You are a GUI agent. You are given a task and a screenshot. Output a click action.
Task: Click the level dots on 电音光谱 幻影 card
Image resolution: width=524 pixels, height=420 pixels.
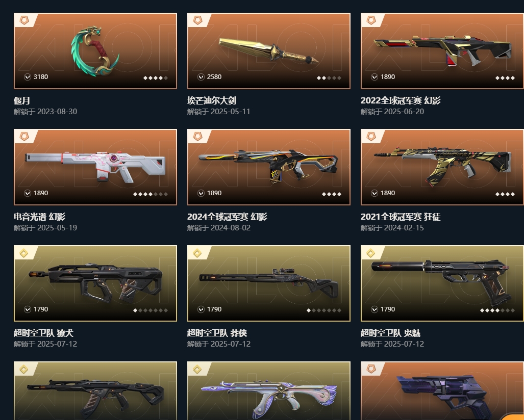coord(151,194)
